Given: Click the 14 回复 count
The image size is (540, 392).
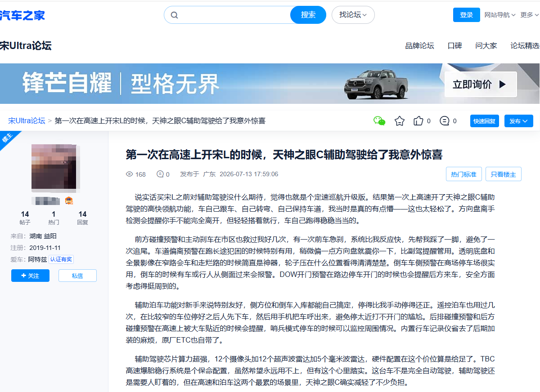Looking at the screenshot, I should pos(82,218).
